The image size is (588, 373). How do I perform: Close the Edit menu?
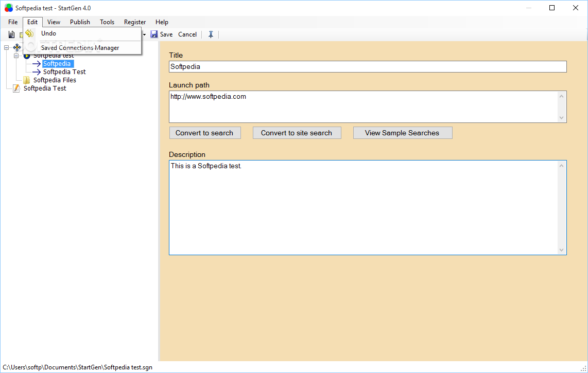32,22
